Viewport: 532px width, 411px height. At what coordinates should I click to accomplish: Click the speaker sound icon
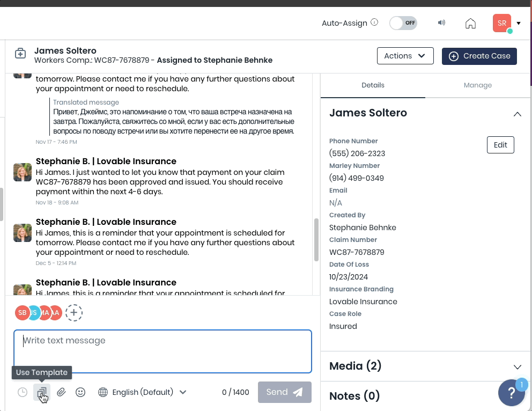coord(441,23)
